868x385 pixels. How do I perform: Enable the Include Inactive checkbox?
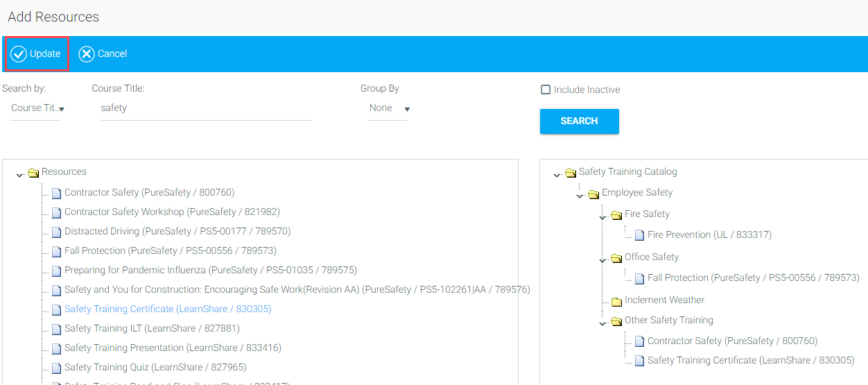(x=546, y=89)
